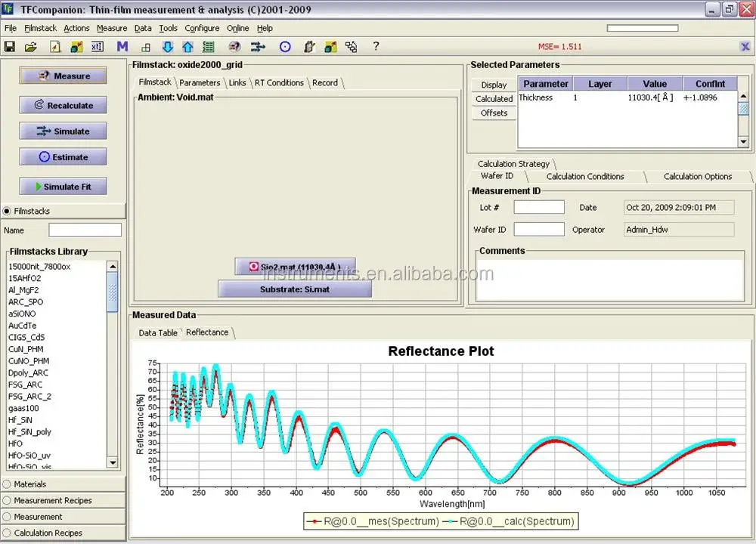
Task: Click the blue up arrow toolbar icon
Action: (x=187, y=47)
